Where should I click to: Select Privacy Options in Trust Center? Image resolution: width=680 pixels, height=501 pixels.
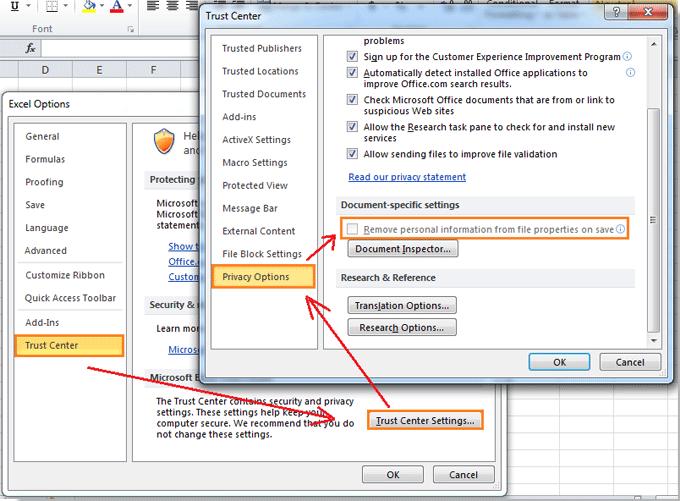264,277
